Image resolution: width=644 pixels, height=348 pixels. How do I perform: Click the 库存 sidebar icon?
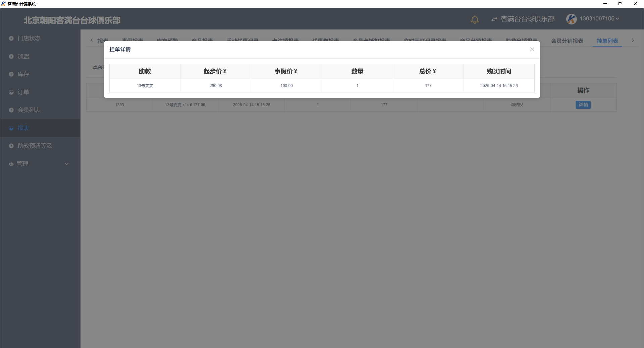(x=11, y=74)
